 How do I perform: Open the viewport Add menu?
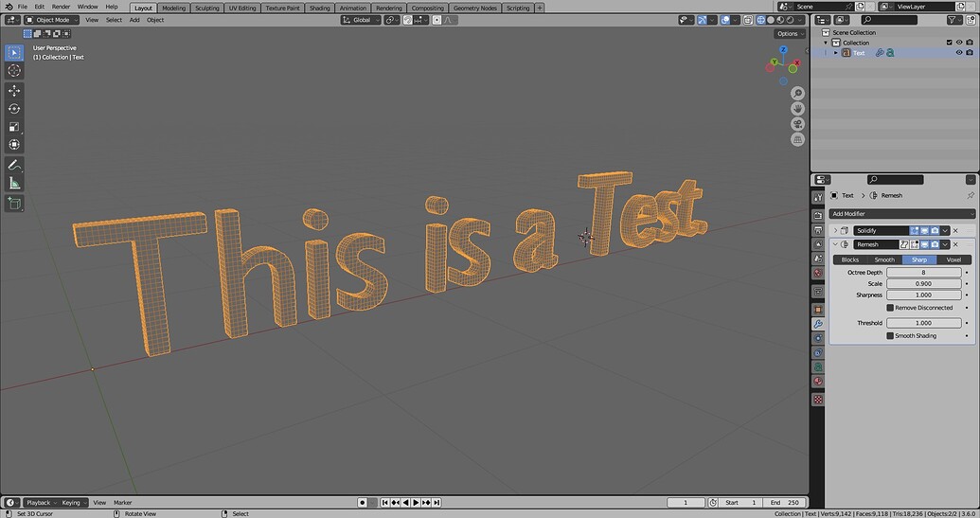134,20
